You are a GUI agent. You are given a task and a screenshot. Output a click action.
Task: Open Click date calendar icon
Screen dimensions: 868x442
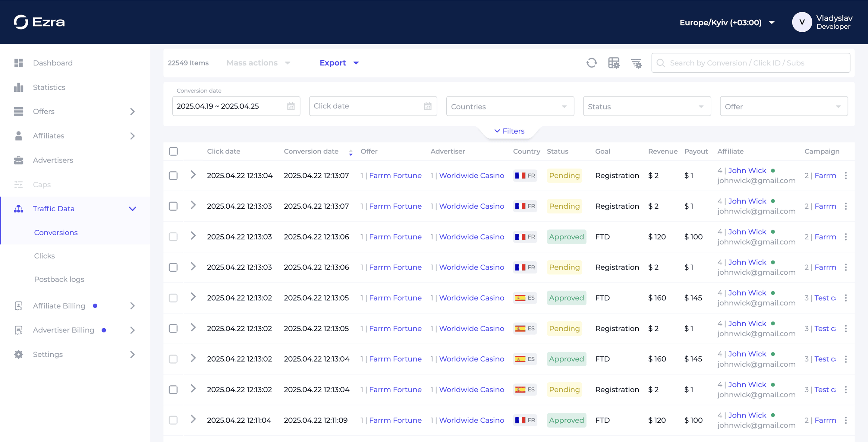pyautogui.click(x=428, y=106)
